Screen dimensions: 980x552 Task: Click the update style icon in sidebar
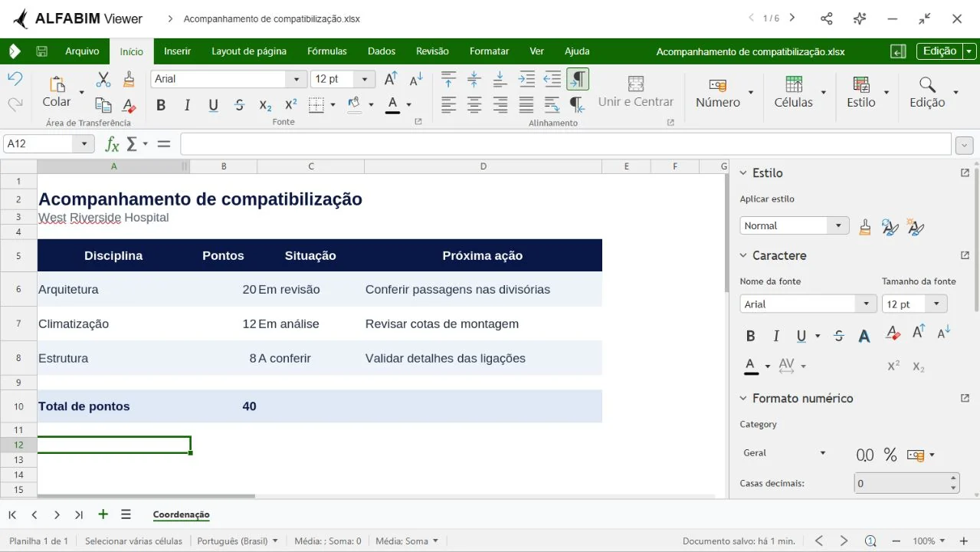890,226
